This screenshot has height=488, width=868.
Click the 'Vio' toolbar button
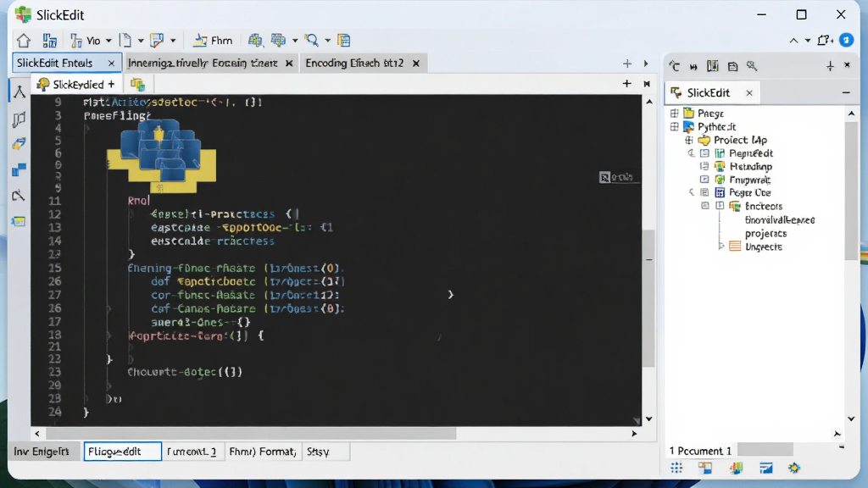[x=86, y=41]
